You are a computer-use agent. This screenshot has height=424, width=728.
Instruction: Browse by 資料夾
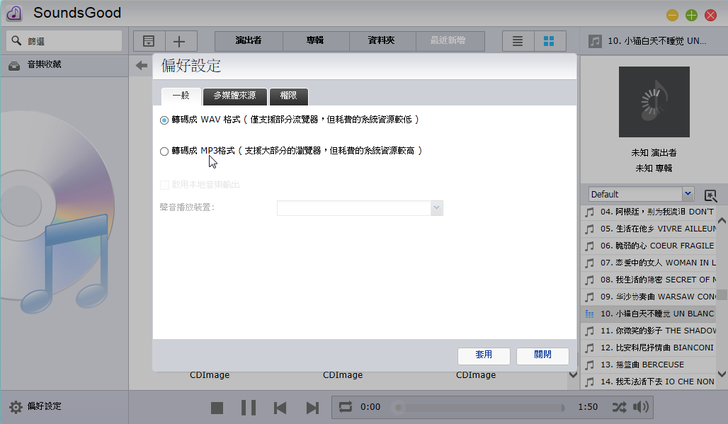(x=382, y=41)
